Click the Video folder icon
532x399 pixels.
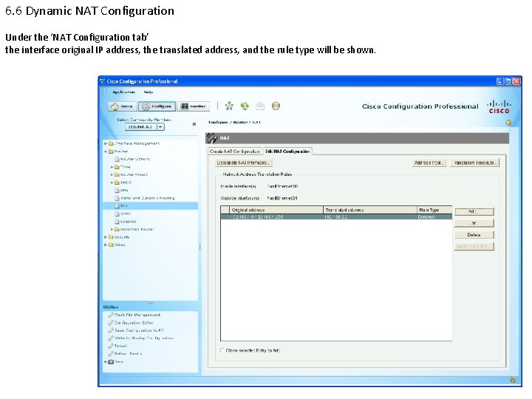111,245
